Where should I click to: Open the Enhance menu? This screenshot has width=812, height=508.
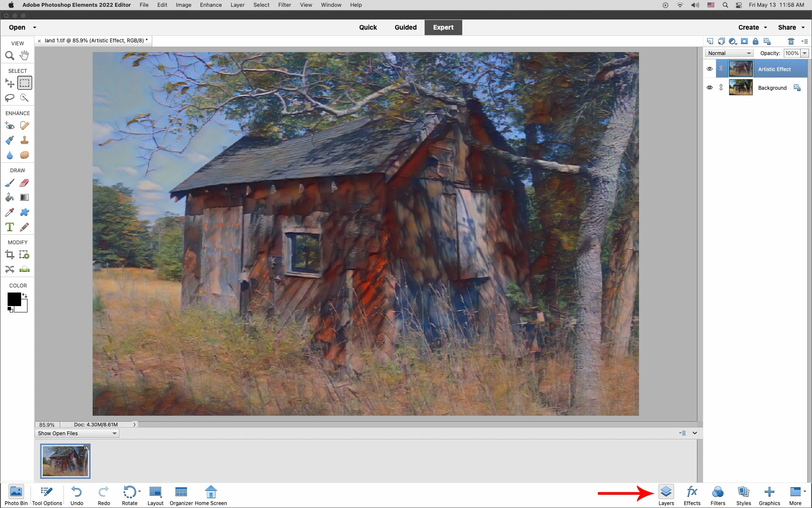[x=211, y=5]
